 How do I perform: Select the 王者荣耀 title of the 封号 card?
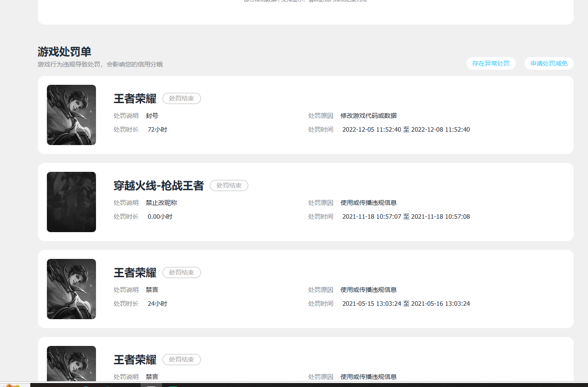click(x=135, y=98)
